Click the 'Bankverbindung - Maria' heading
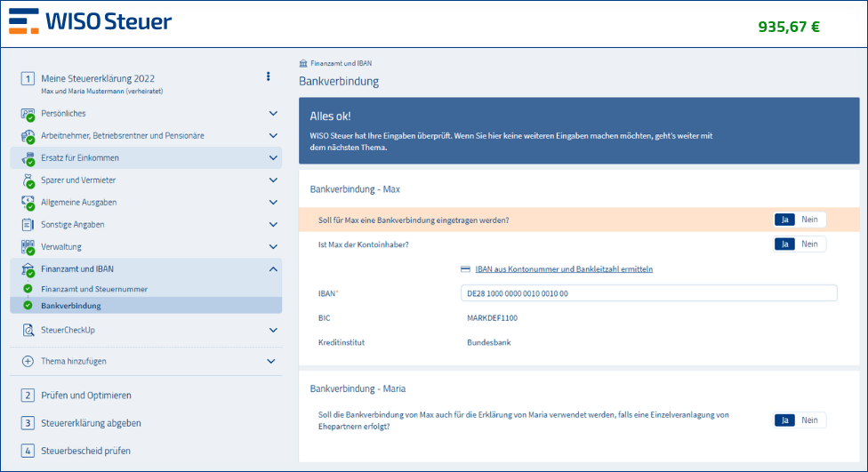This screenshot has width=868, height=472. [x=358, y=388]
